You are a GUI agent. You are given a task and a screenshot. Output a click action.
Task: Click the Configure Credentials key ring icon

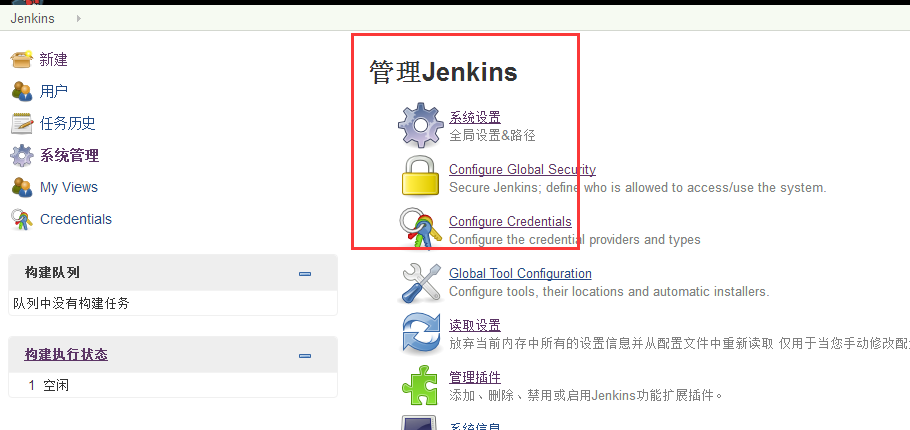pos(420,229)
